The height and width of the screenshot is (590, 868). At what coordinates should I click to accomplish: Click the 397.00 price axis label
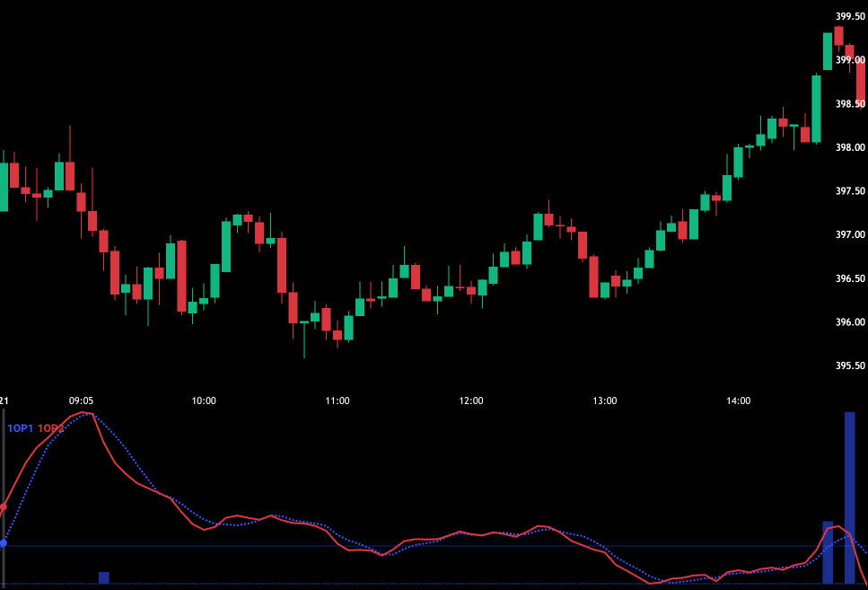(x=849, y=235)
